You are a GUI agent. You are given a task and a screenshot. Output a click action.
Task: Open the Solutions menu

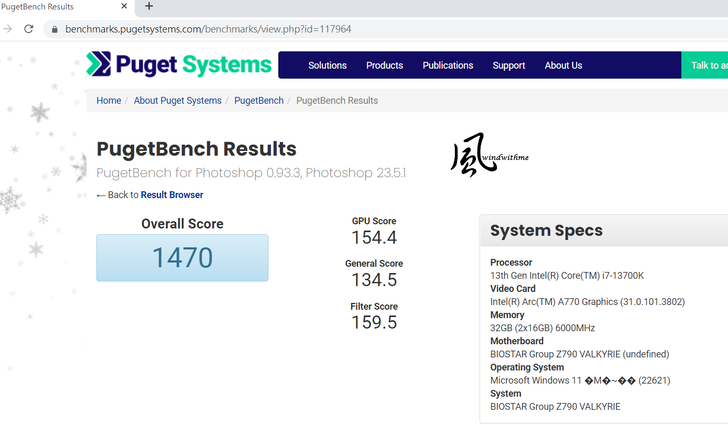[x=327, y=66]
